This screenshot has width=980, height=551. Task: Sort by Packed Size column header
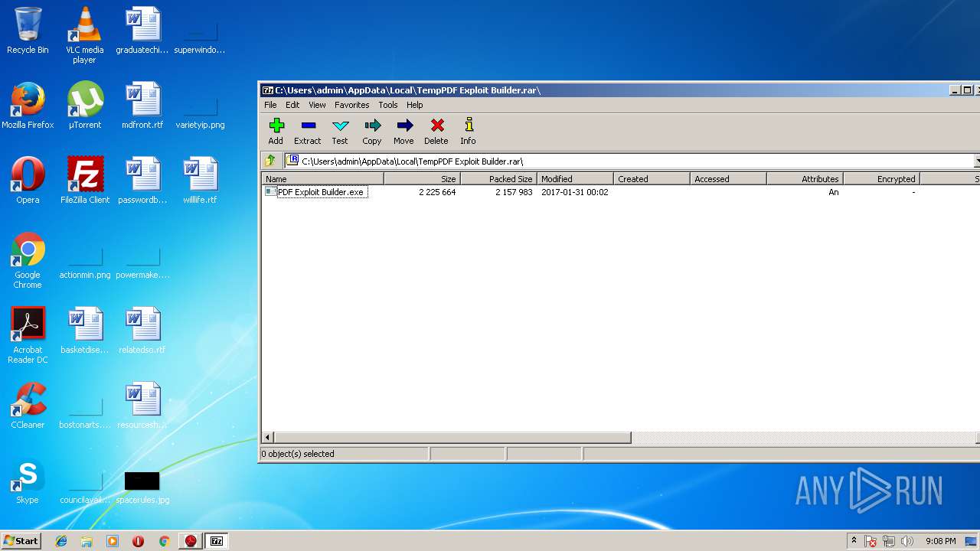click(498, 179)
